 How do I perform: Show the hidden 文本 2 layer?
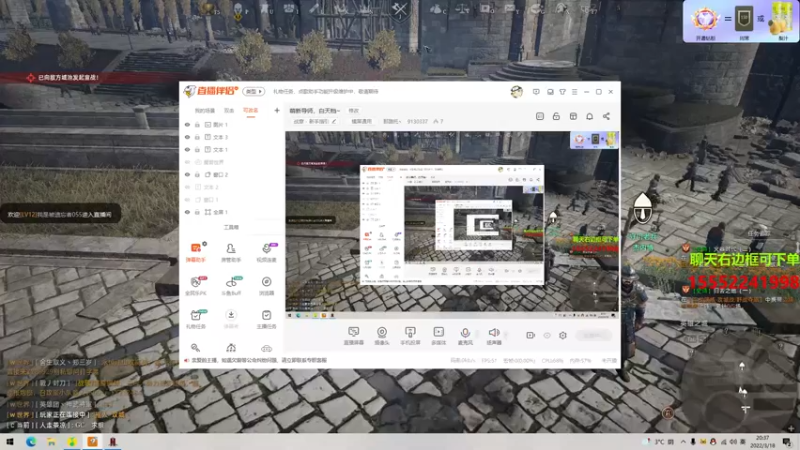point(187,187)
